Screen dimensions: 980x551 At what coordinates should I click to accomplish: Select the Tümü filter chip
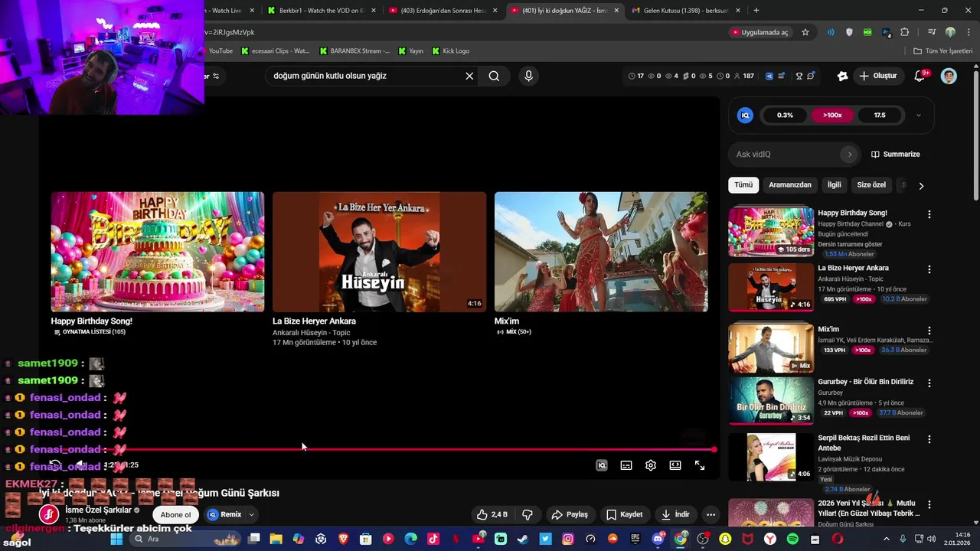pos(743,185)
